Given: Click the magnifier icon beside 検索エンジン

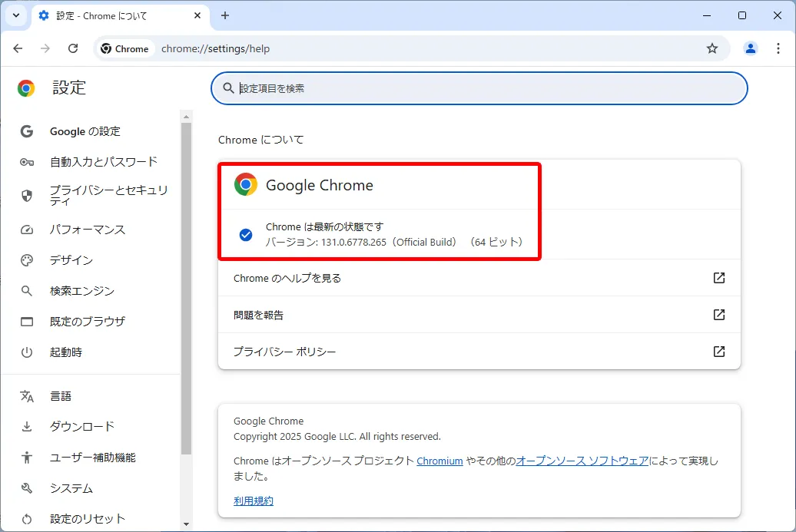Looking at the screenshot, I should [x=27, y=291].
